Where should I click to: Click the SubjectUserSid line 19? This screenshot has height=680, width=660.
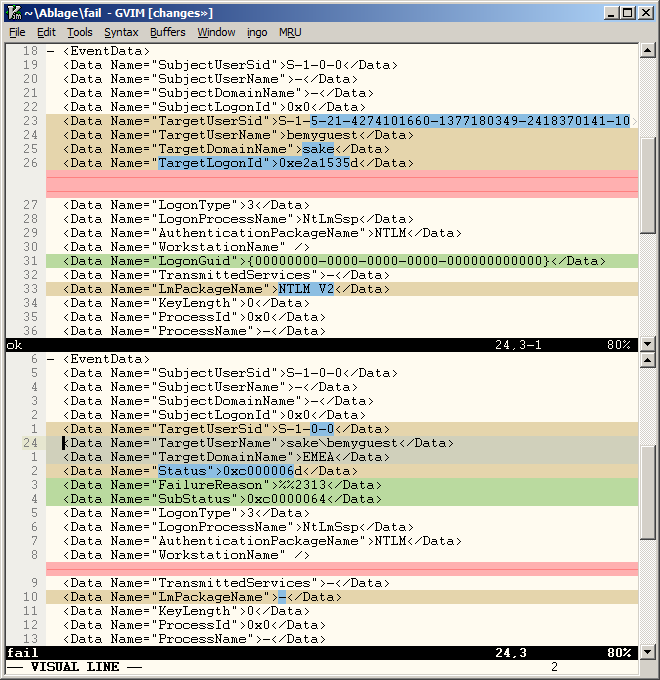(342, 65)
